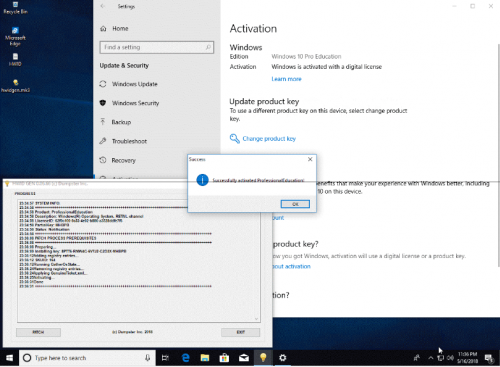Maximize the Settings window

click(472, 6)
